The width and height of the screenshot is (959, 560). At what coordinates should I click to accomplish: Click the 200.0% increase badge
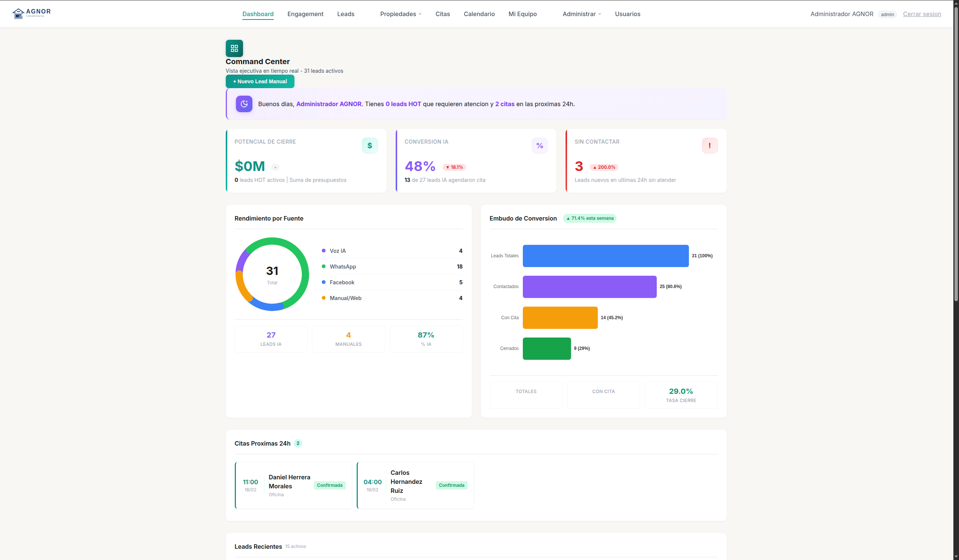click(604, 167)
